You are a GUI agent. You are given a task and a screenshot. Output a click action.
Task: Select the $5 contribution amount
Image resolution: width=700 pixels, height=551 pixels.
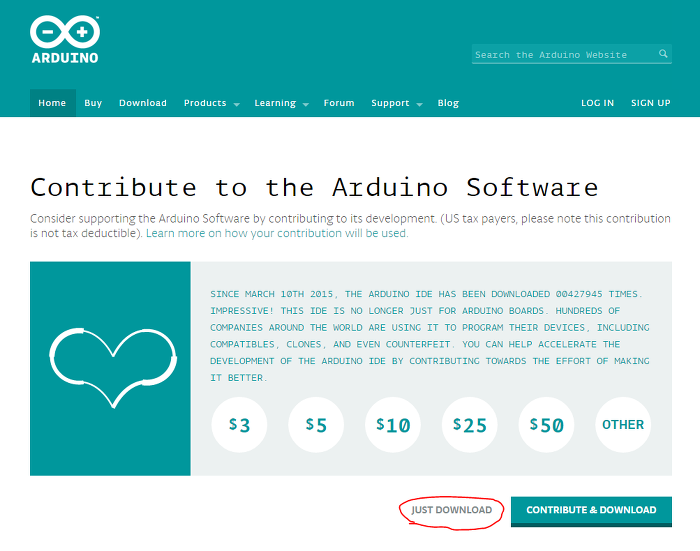(316, 425)
